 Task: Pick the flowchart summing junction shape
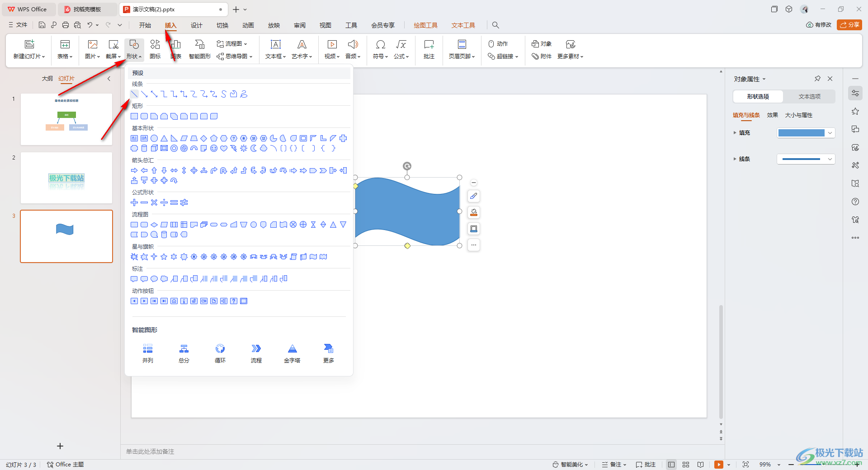(x=293, y=225)
